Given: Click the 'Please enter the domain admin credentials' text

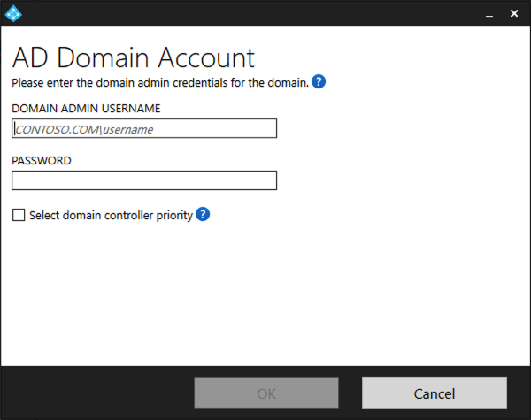Looking at the screenshot, I should pyautogui.click(x=160, y=82).
